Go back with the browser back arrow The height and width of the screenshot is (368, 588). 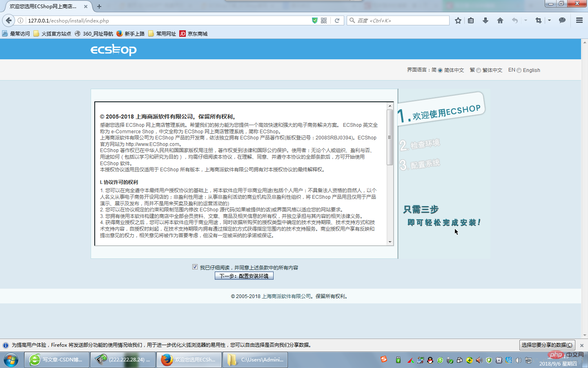pyautogui.click(x=9, y=20)
